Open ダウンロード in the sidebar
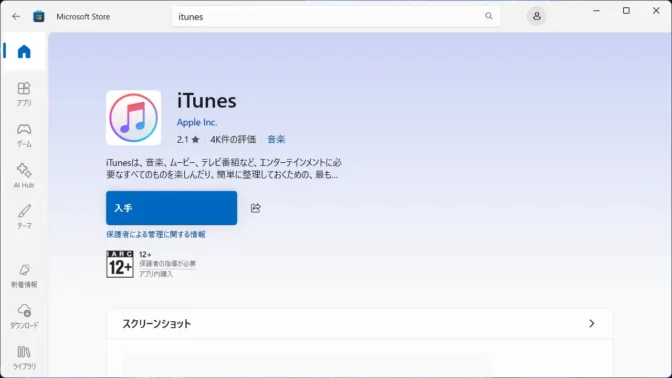Screen dimensions: 672x378 tap(24, 316)
